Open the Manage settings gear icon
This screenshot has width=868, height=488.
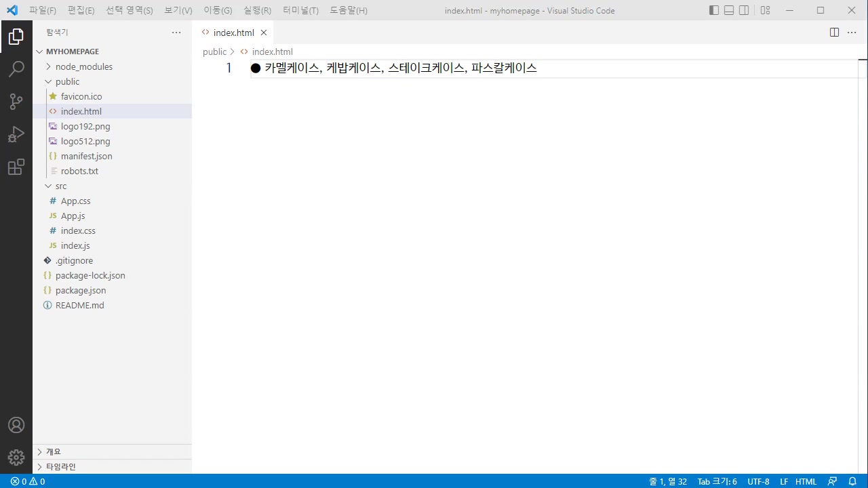[x=16, y=457]
